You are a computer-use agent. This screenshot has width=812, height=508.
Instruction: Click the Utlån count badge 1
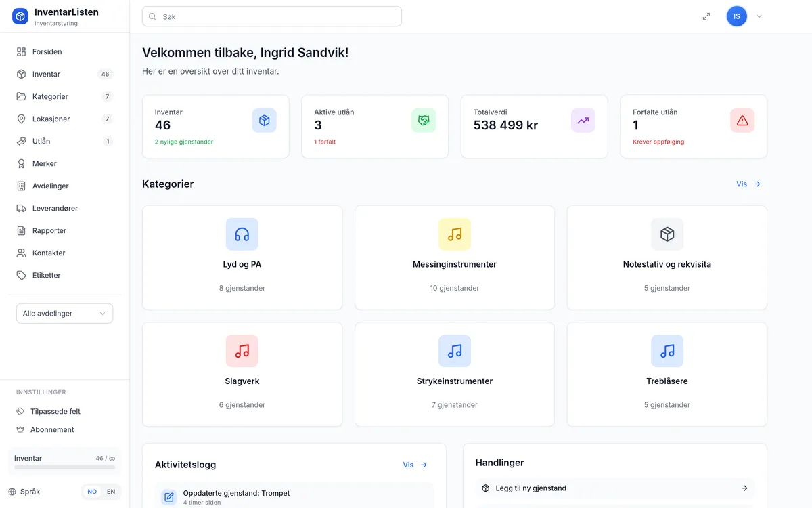pyautogui.click(x=108, y=141)
